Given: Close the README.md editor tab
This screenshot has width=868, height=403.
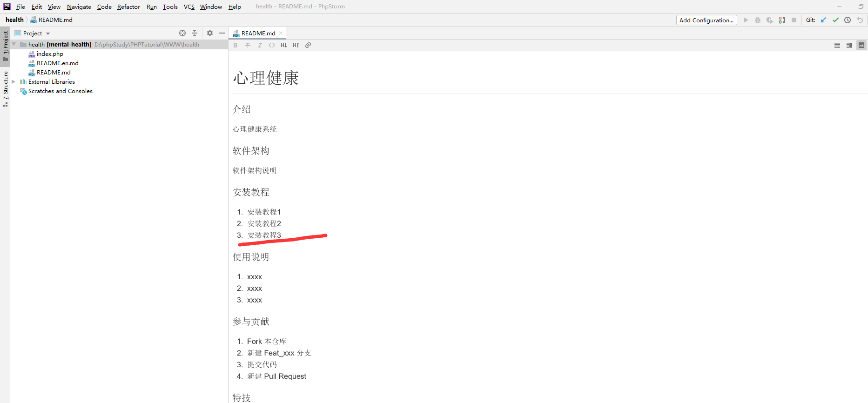Looking at the screenshot, I should click(x=281, y=33).
